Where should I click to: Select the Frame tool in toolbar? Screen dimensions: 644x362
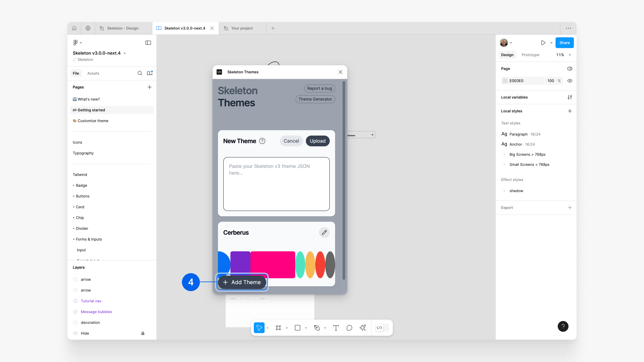[278, 328]
